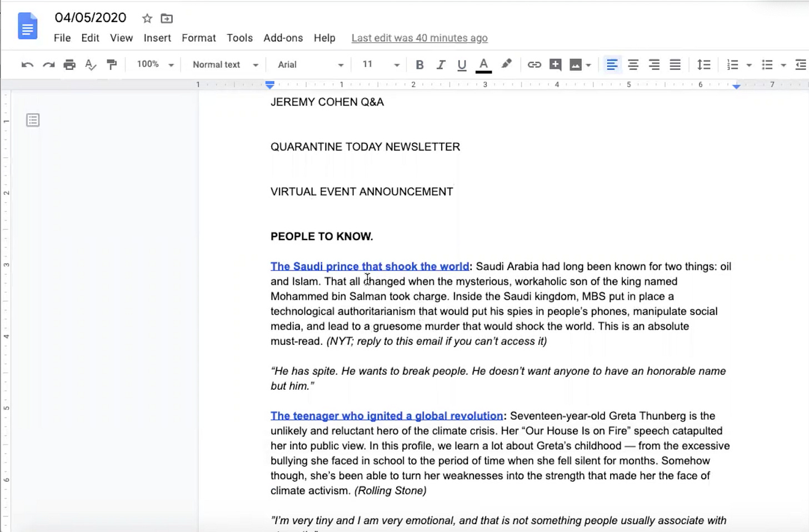Image resolution: width=809 pixels, height=532 pixels.
Task: Toggle bold formatting
Action: (x=420, y=65)
